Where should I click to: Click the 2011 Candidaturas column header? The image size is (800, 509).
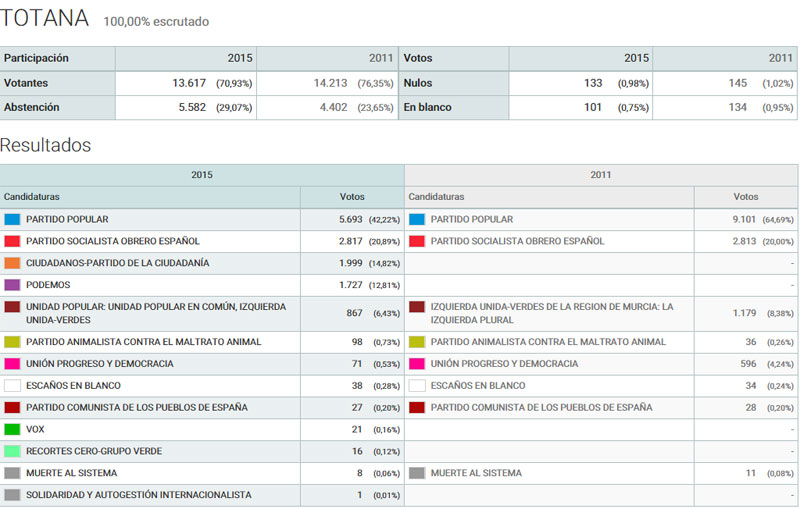(549, 197)
